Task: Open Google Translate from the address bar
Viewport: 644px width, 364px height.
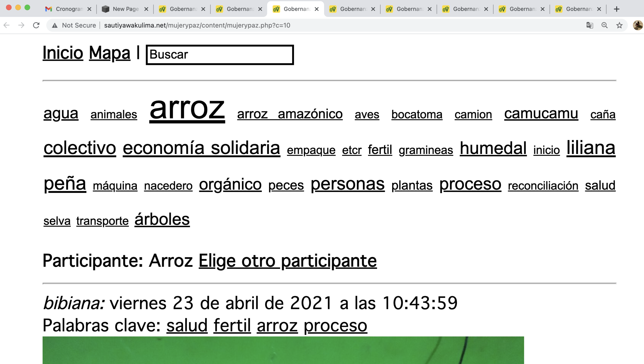Action: [590, 25]
